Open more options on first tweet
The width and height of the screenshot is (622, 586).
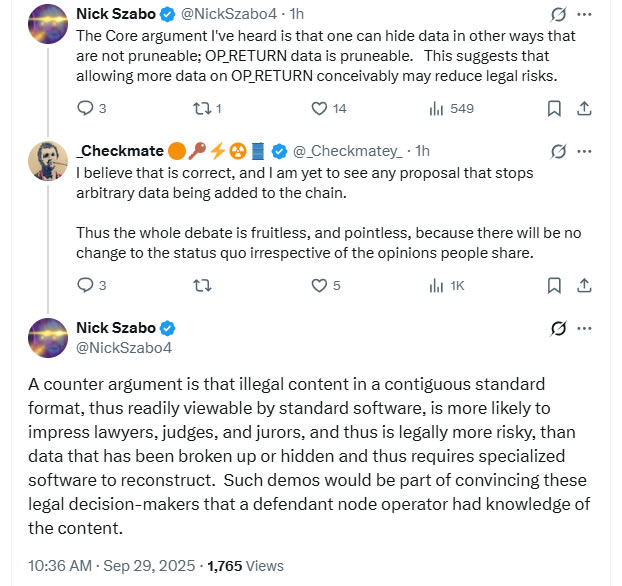pyautogui.click(x=585, y=16)
